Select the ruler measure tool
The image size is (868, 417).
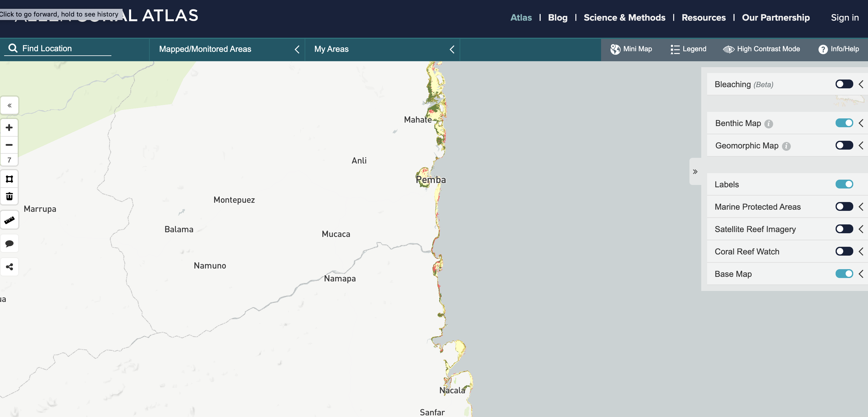tap(9, 220)
